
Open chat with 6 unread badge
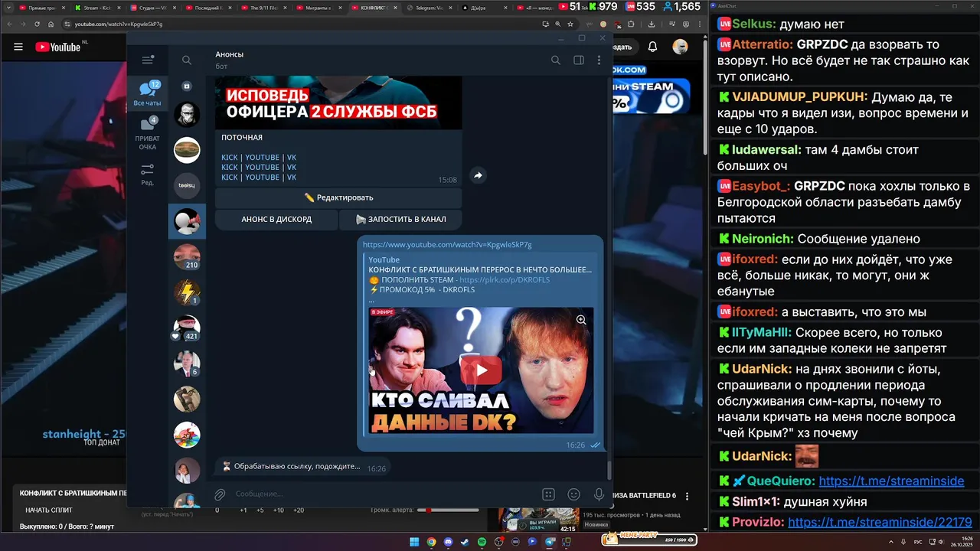point(187,364)
